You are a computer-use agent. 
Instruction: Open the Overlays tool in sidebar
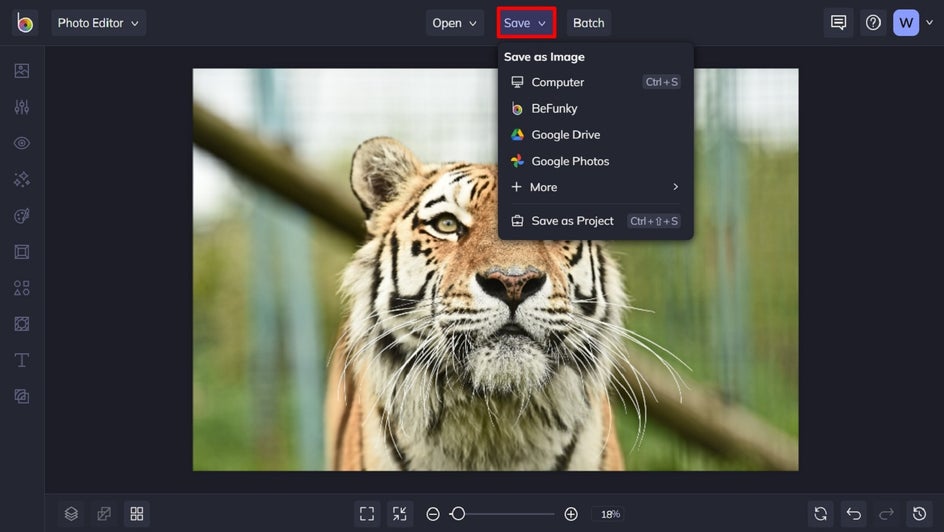(x=22, y=324)
